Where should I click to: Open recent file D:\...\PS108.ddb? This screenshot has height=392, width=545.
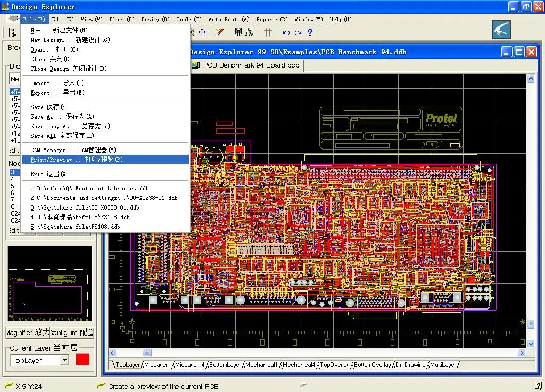105,217
